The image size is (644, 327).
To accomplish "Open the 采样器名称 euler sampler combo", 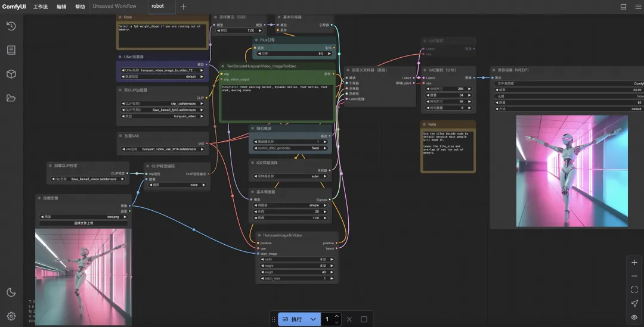I will coord(292,176).
